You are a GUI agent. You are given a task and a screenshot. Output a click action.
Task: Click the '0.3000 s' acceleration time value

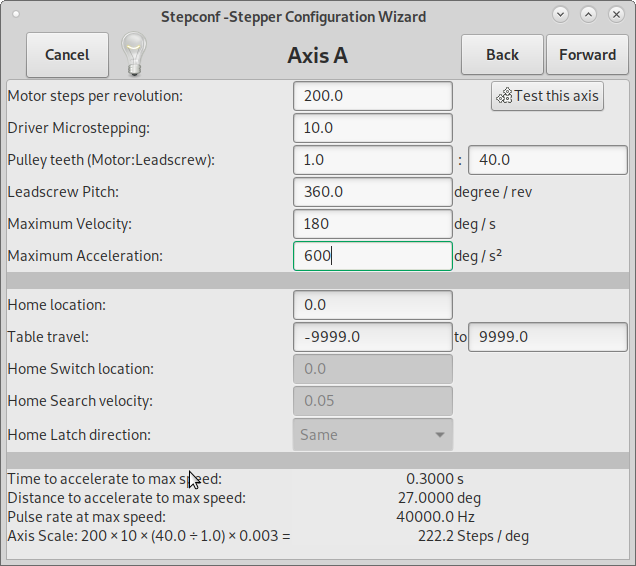pyautogui.click(x=435, y=479)
